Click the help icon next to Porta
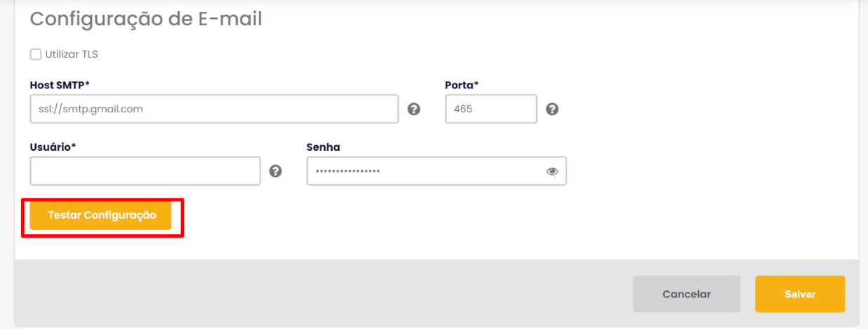Image resolution: width=868 pixels, height=329 pixels. tap(552, 109)
